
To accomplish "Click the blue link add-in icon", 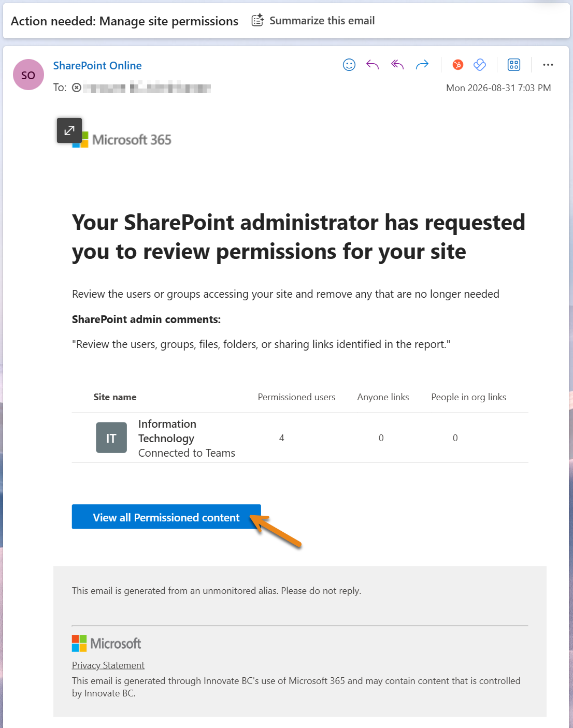I will tap(480, 65).
